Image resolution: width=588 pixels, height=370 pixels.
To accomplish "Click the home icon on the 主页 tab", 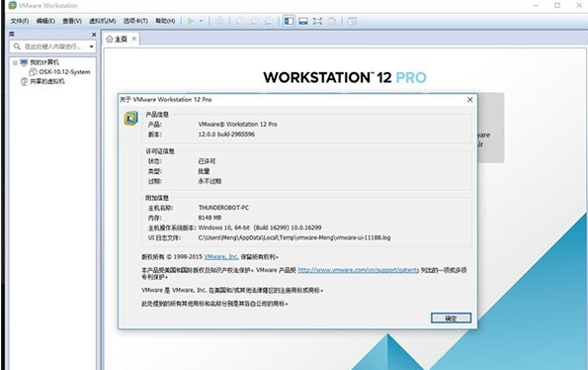I will (x=110, y=39).
